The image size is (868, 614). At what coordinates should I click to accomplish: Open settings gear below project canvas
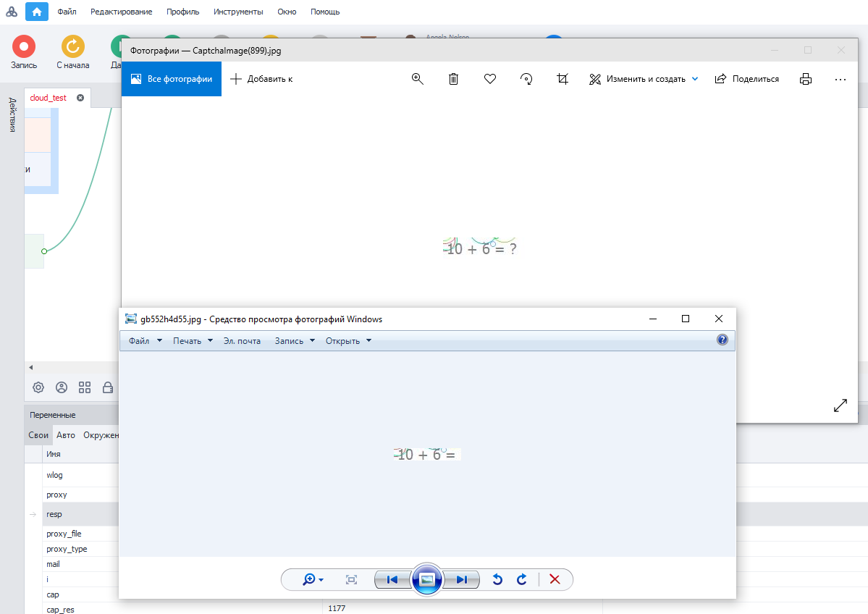(x=38, y=387)
